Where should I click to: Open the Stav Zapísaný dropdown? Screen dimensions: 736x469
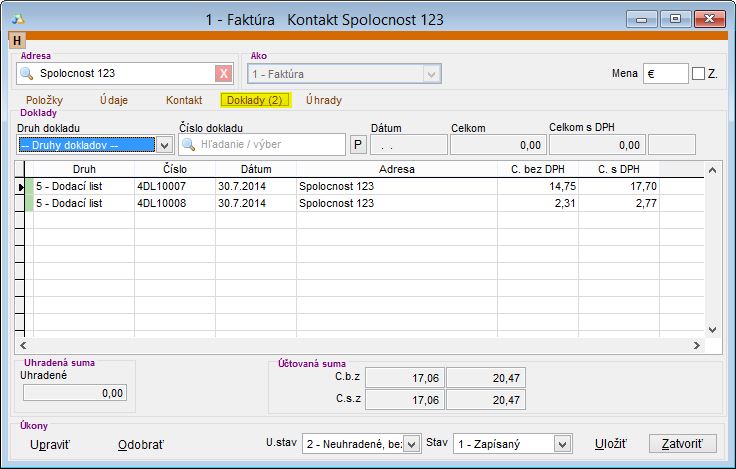562,443
